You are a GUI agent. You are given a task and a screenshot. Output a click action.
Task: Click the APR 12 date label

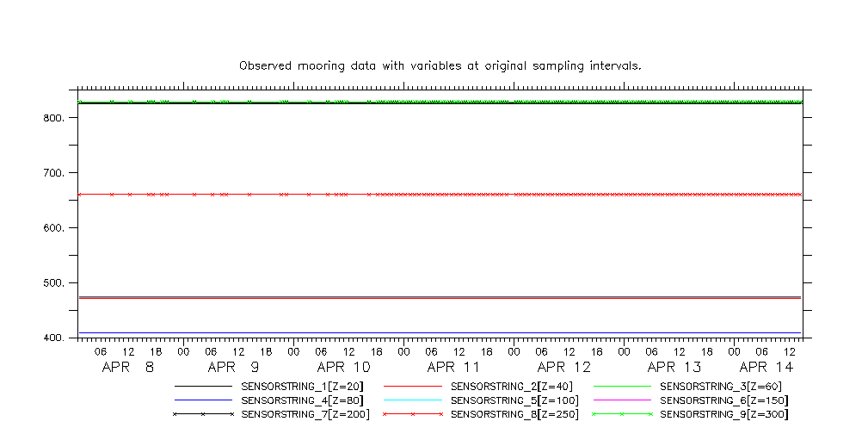tap(563, 367)
